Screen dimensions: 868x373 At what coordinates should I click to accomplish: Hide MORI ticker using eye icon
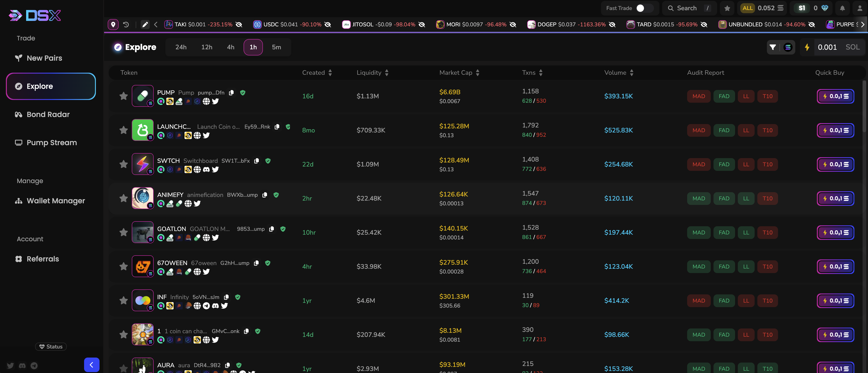pos(513,25)
